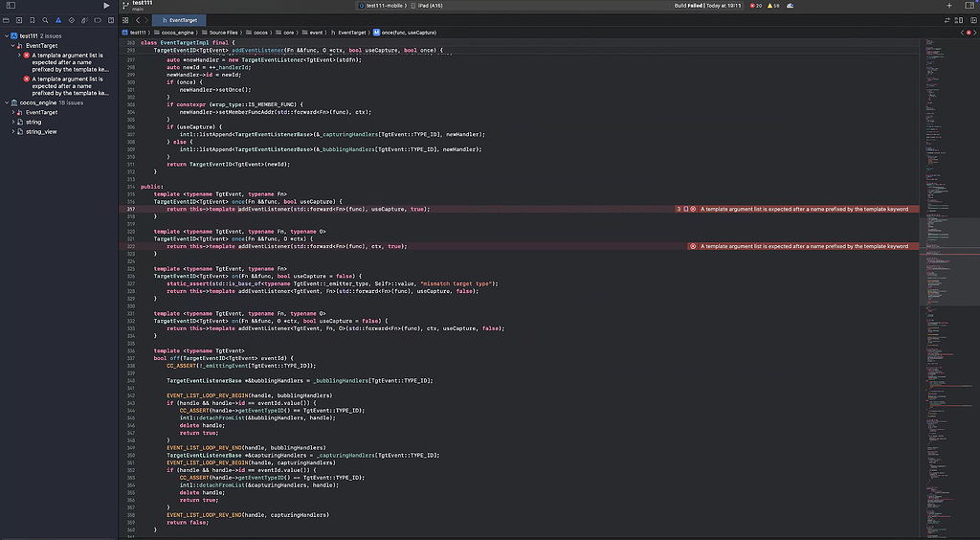This screenshot has width=980, height=540.
Task: Click the red errors count indicator
Action: pyautogui.click(x=756, y=6)
